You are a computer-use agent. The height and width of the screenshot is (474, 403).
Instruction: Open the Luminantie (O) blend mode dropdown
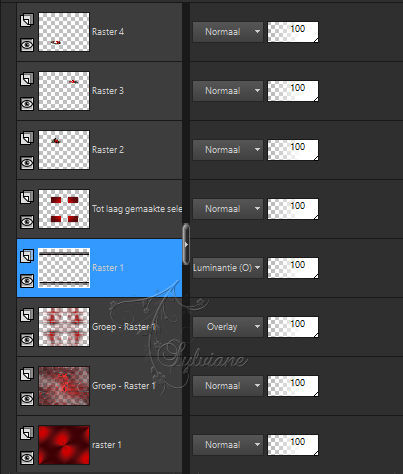[228, 268]
